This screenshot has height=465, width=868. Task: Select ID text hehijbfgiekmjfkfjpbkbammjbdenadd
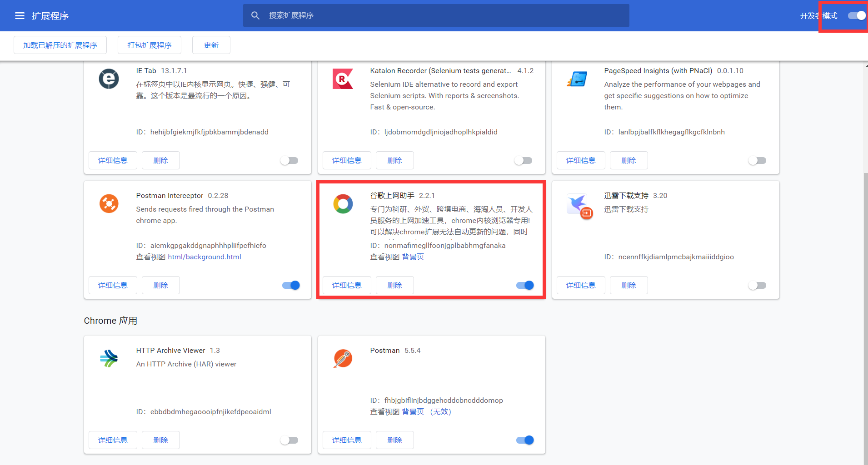click(210, 132)
